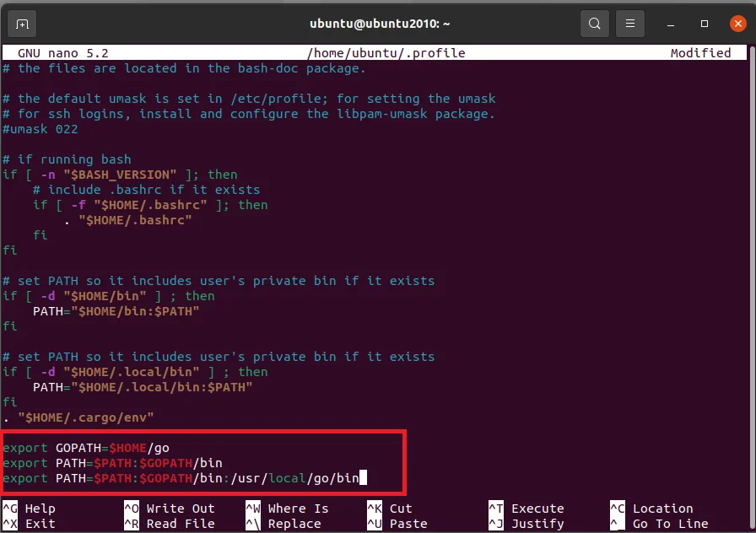Image resolution: width=756 pixels, height=533 pixels.
Task: Click the ^T Execute shortcut
Action: tap(526, 509)
